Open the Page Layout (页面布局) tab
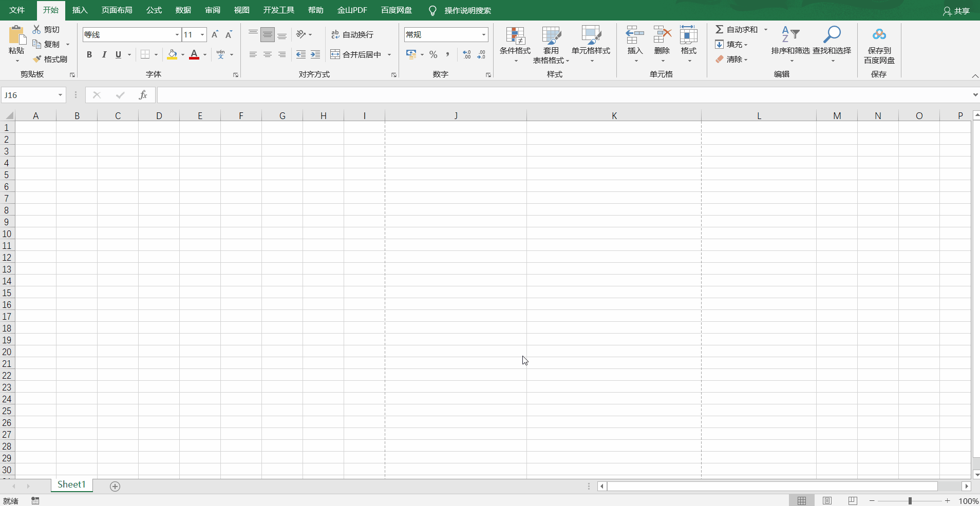Image resolution: width=980 pixels, height=506 pixels. tap(117, 10)
